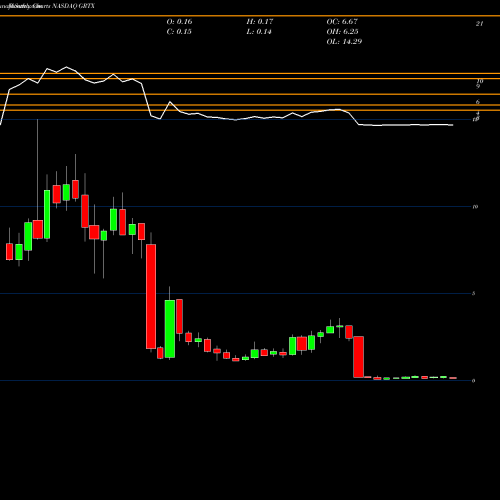Click the '21' label at top right

(479, 24)
